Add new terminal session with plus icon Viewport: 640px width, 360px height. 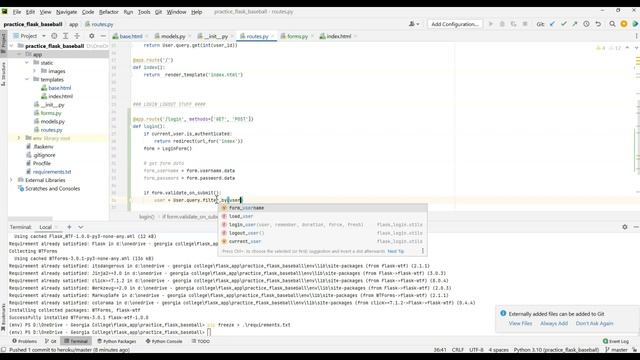pos(69,227)
